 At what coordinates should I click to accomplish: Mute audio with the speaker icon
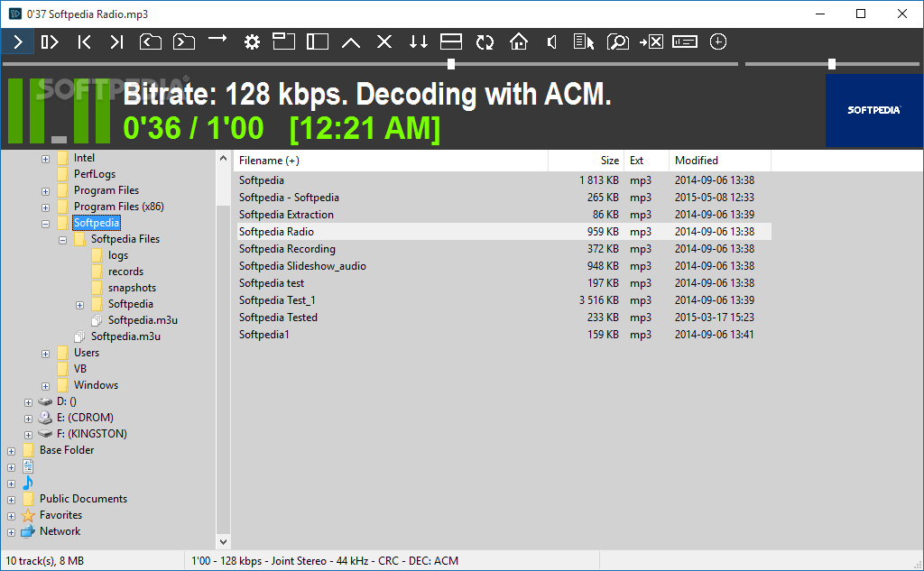552,41
